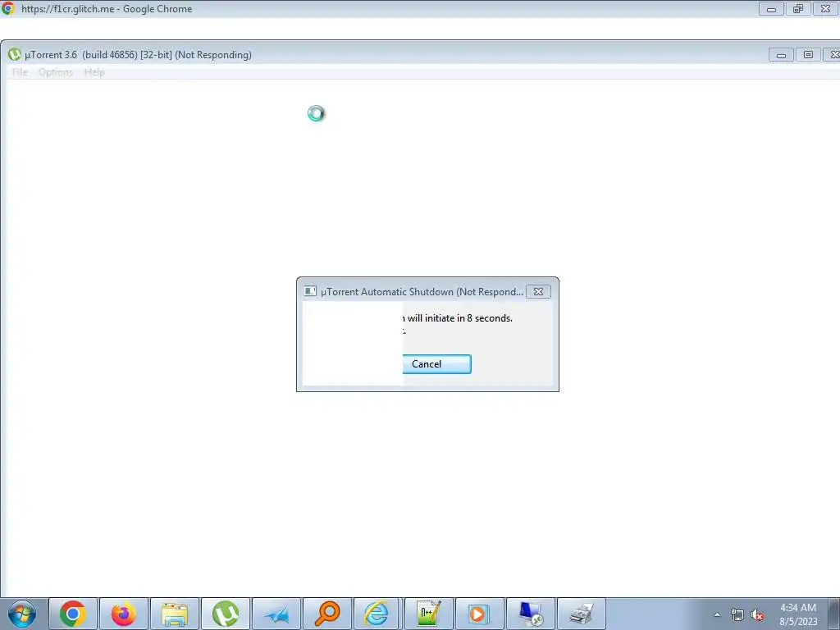This screenshot has height=630, width=840.
Task: Click the 'will initiate in 8 seconds' message
Action: coord(458,318)
